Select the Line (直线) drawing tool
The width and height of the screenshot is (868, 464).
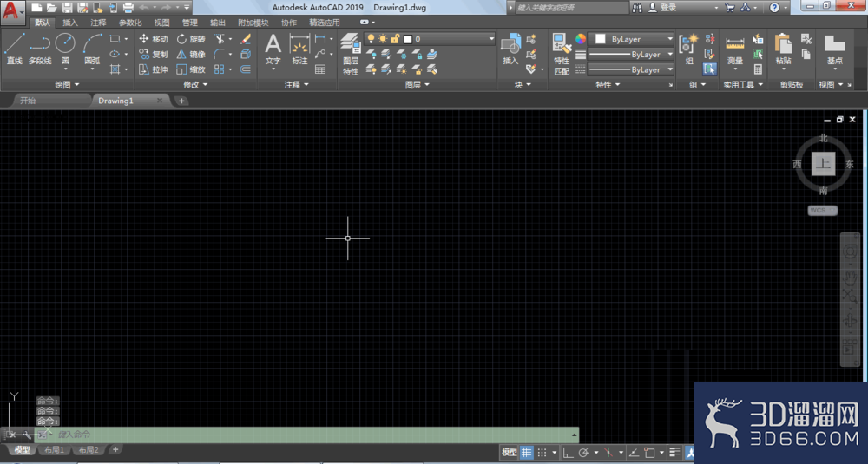15,49
